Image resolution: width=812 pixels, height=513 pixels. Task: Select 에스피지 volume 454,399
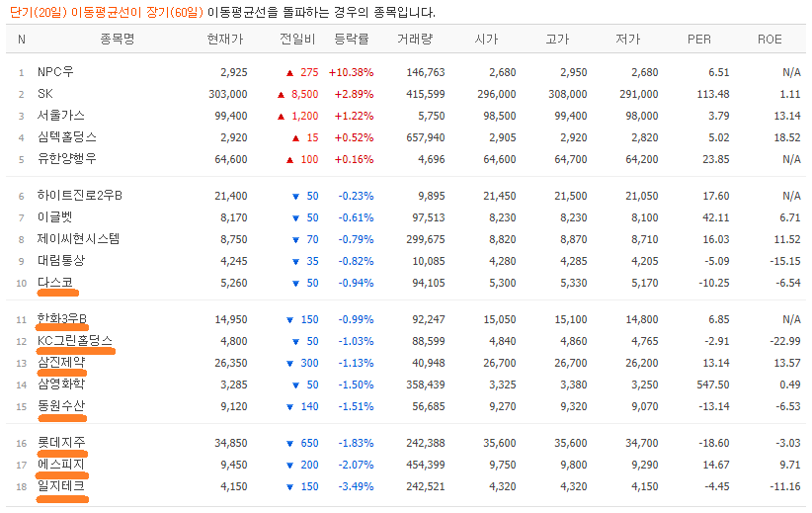click(x=426, y=466)
